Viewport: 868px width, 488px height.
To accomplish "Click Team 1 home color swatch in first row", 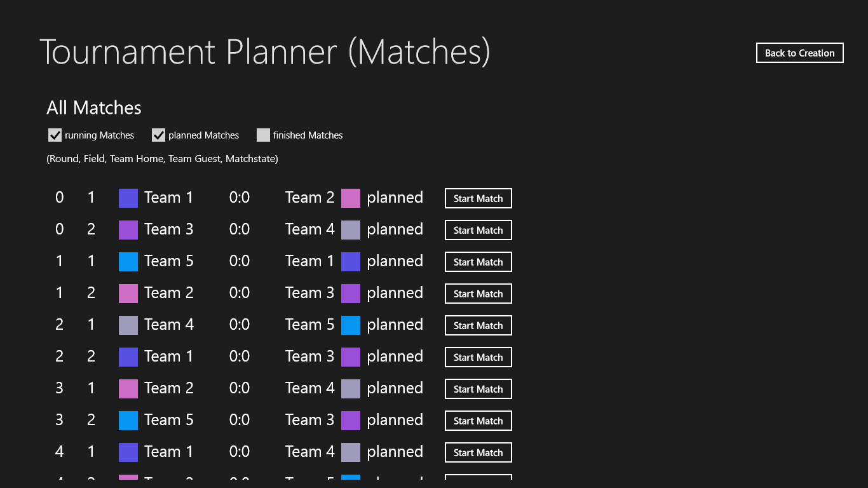I will point(128,198).
